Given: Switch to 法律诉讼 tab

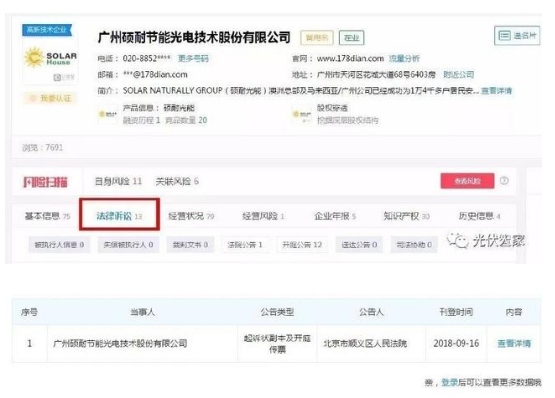Looking at the screenshot, I should coord(119,216).
